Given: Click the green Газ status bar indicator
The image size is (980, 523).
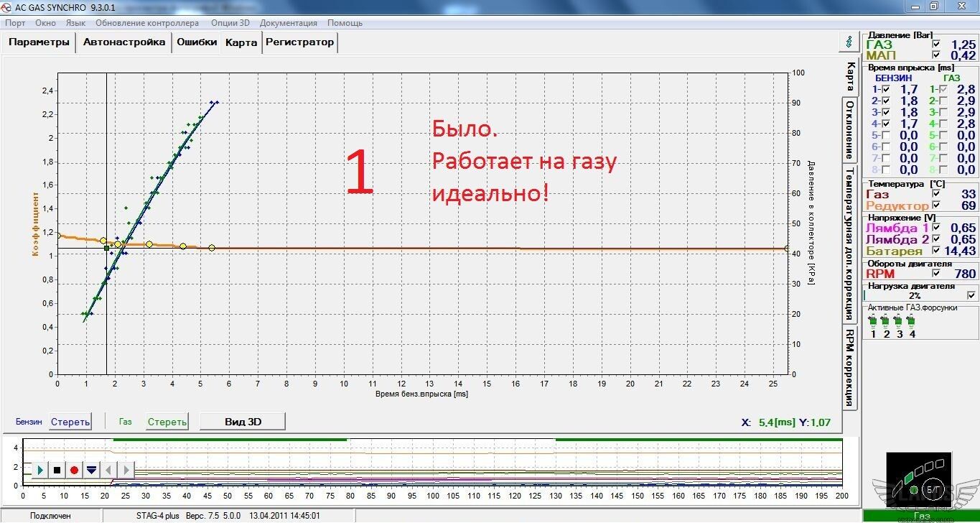Looking at the screenshot, I should coord(921,516).
